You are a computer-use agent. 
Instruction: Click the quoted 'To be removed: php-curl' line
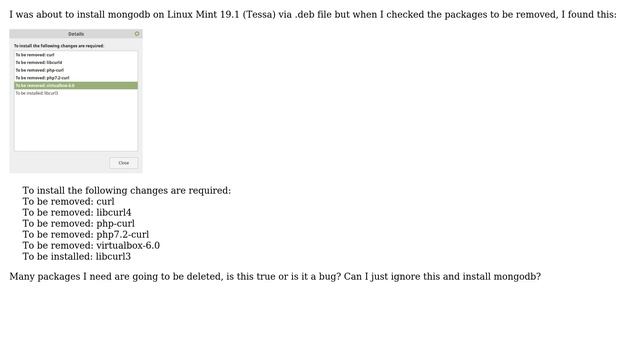[x=78, y=224]
